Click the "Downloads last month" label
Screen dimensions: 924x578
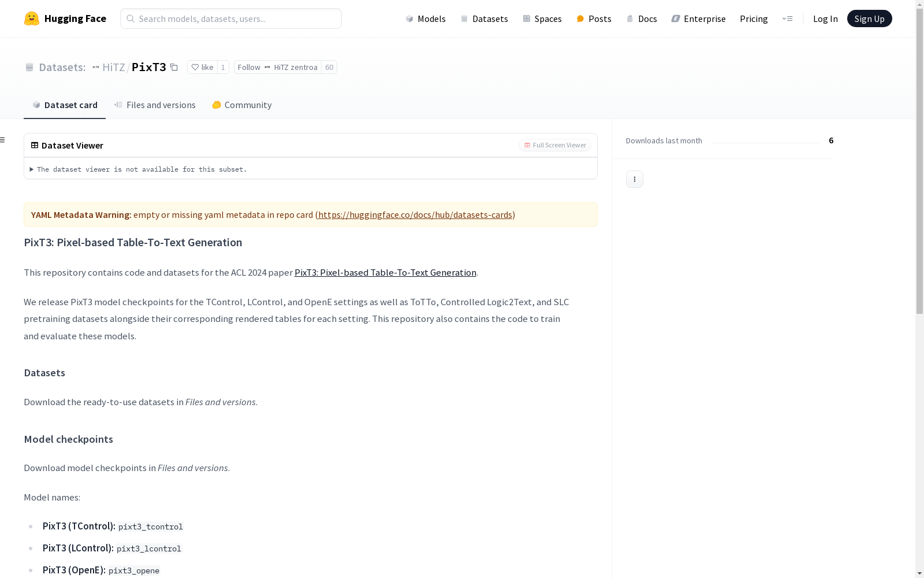tap(664, 140)
